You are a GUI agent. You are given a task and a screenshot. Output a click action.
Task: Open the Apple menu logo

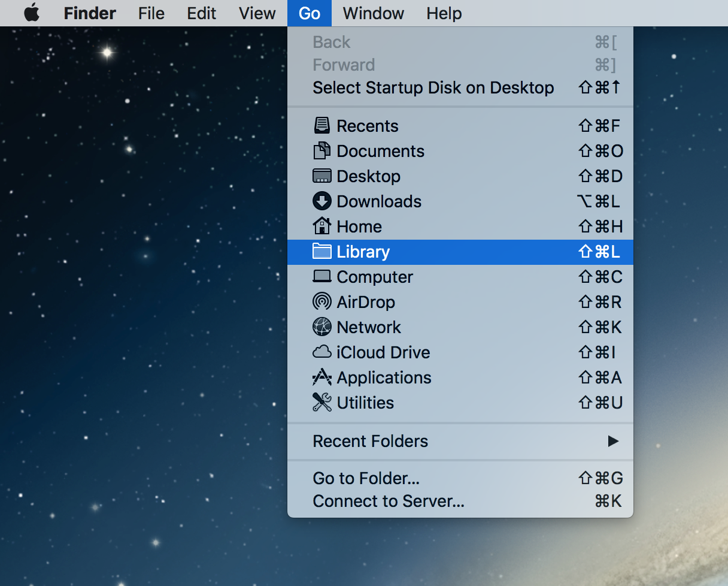[32, 13]
